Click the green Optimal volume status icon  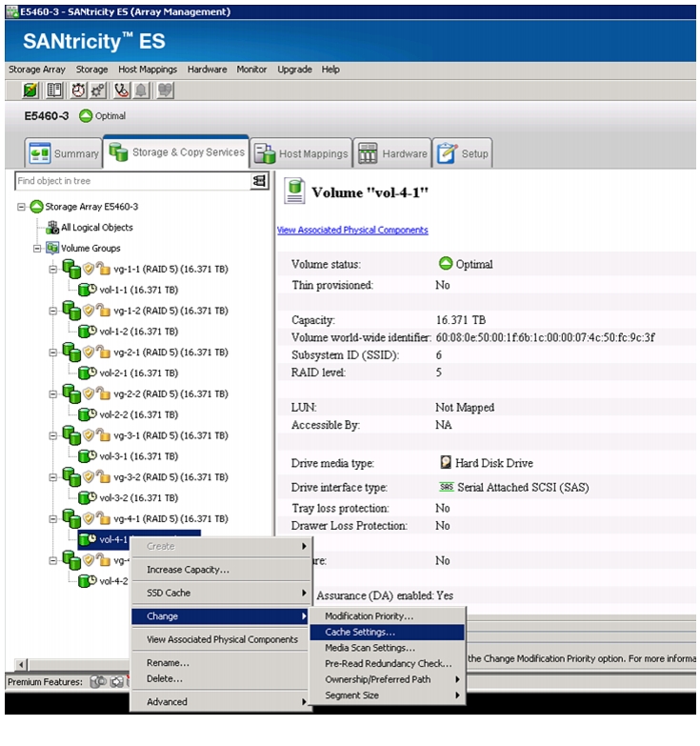coord(446,263)
